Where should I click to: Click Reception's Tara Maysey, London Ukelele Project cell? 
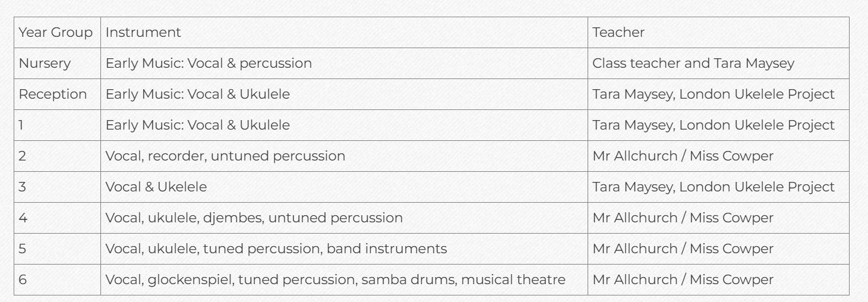point(718,95)
